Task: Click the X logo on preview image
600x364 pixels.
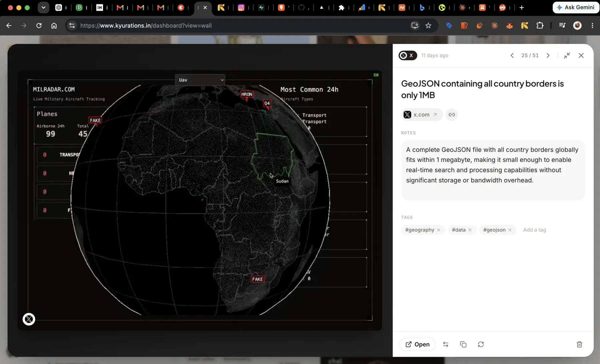Action: [x=29, y=319]
